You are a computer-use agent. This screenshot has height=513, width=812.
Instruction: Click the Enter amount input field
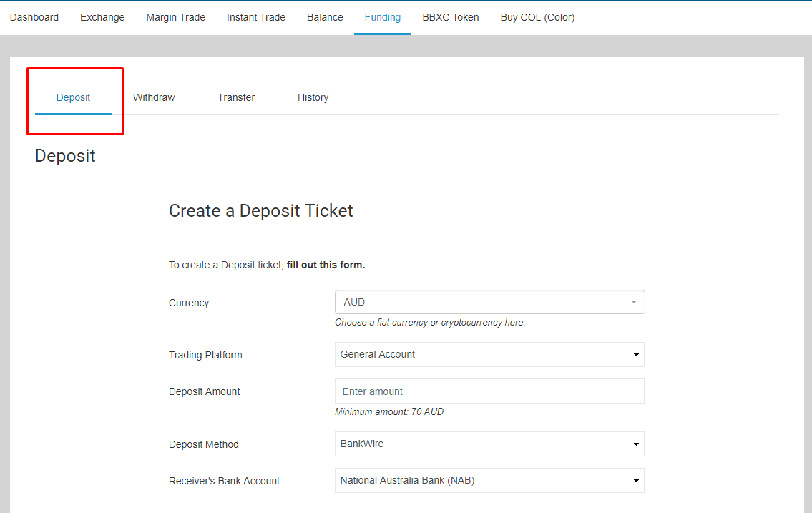click(489, 391)
